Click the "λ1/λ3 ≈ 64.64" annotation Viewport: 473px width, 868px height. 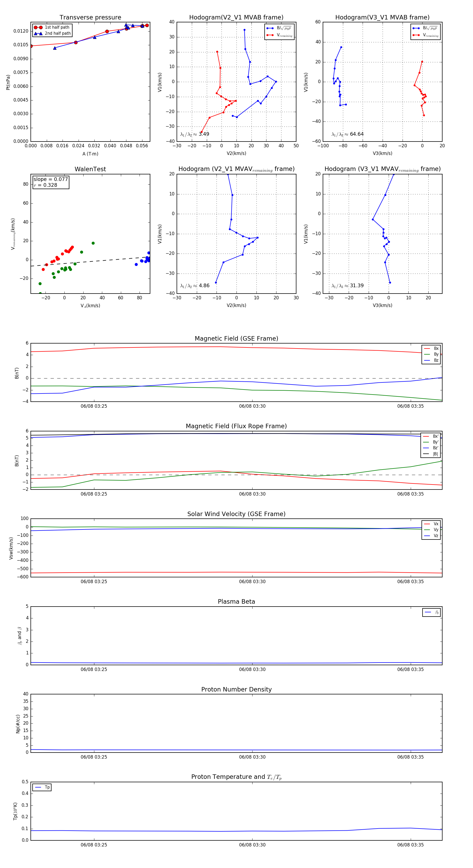(347, 134)
